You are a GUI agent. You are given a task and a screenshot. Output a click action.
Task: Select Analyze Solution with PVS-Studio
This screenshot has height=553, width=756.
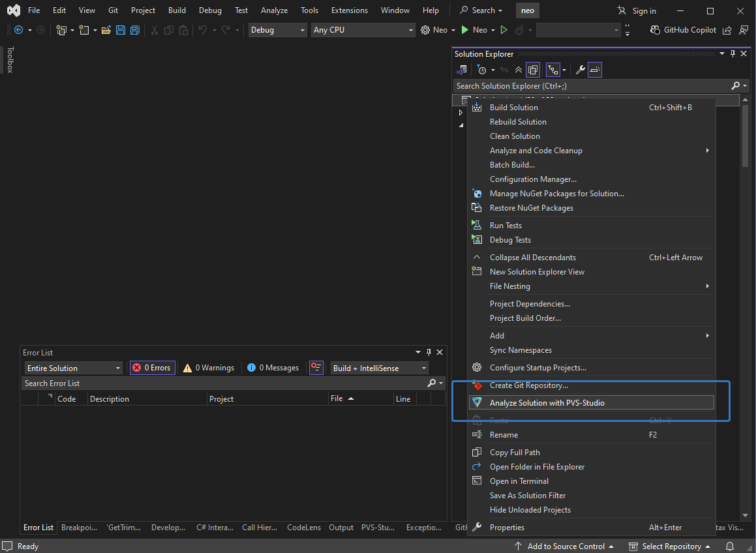547,403
